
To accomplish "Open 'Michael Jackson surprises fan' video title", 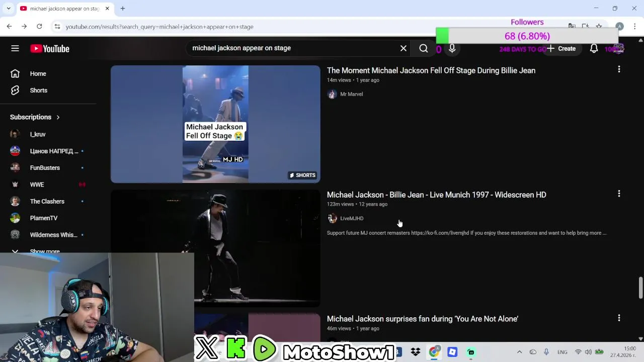I will pyautogui.click(x=423, y=319).
